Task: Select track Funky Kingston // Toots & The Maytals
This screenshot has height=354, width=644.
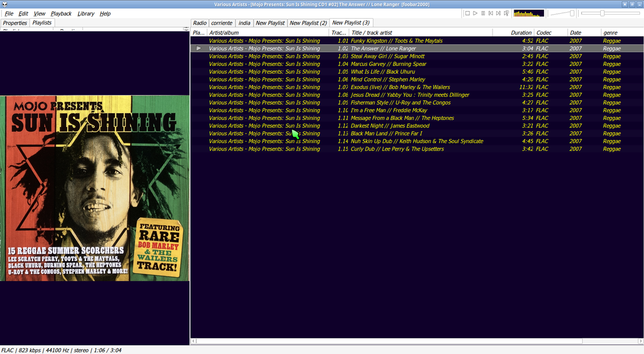Action: coord(417,41)
